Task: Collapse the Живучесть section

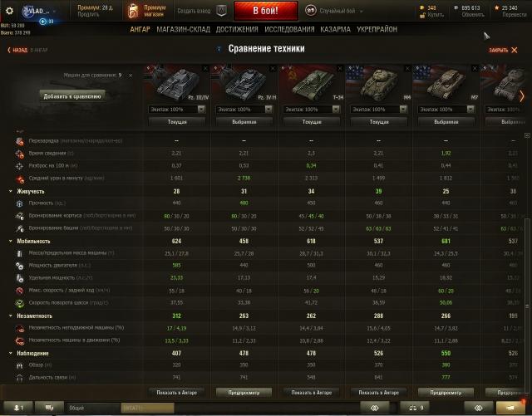Action: (11, 191)
